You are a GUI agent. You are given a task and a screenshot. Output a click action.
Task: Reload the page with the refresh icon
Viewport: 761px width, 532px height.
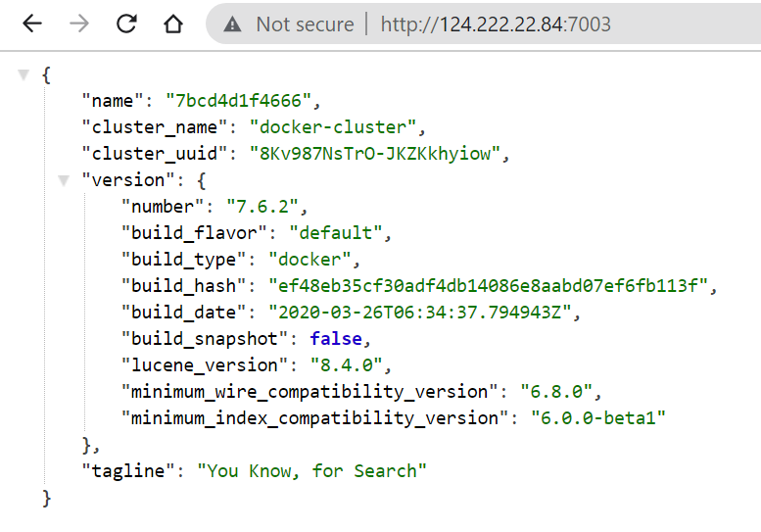pyautogui.click(x=126, y=24)
